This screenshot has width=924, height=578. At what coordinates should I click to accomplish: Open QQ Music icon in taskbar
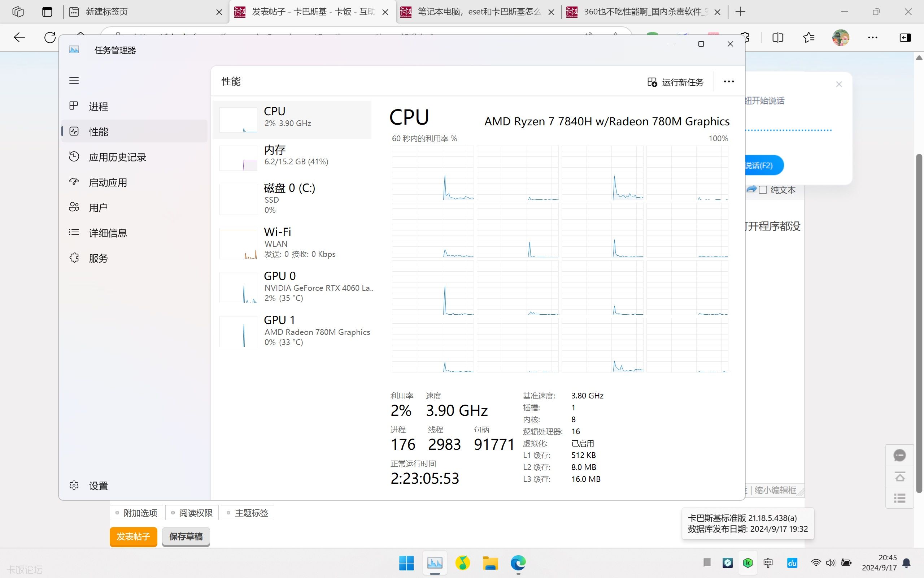pyautogui.click(x=462, y=563)
